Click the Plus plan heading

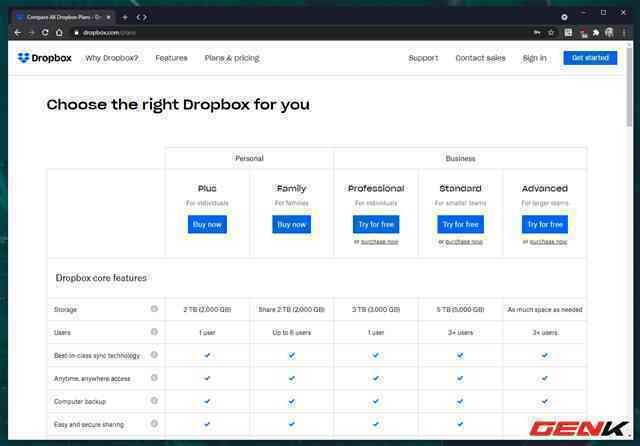tap(207, 189)
